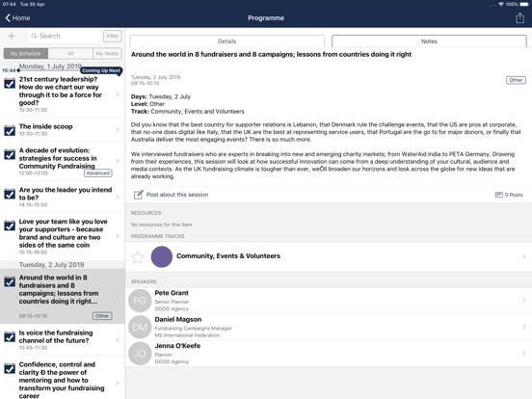The width and height of the screenshot is (532, 399).
Task: Uncheck The inside scoop session
Action: 10,130
